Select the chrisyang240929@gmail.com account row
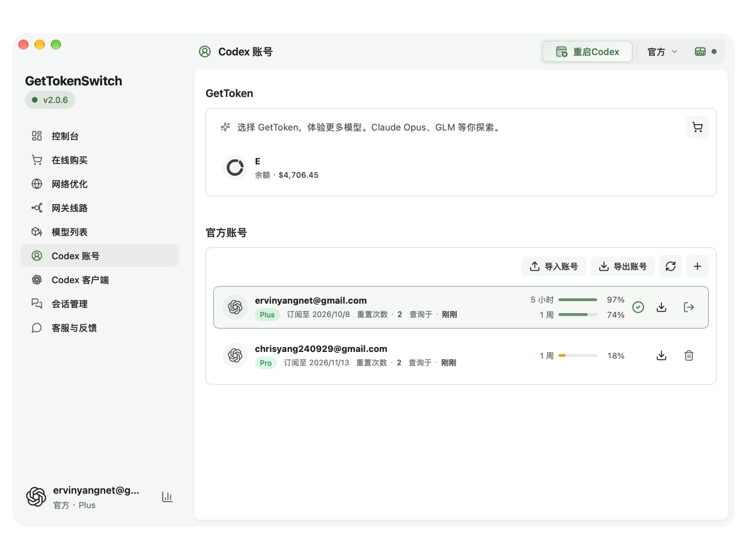The height and width of the screenshot is (560, 747). pyautogui.click(x=461, y=355)
